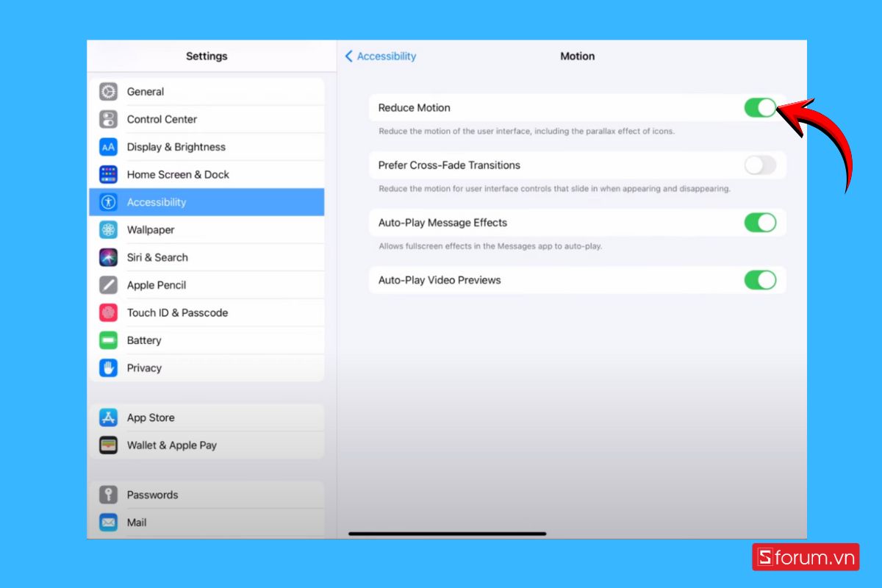The width and height of the screenshot is (882, 588).
Task: Select the highlighted Accessibility row
Action: (x=207, y=202)
